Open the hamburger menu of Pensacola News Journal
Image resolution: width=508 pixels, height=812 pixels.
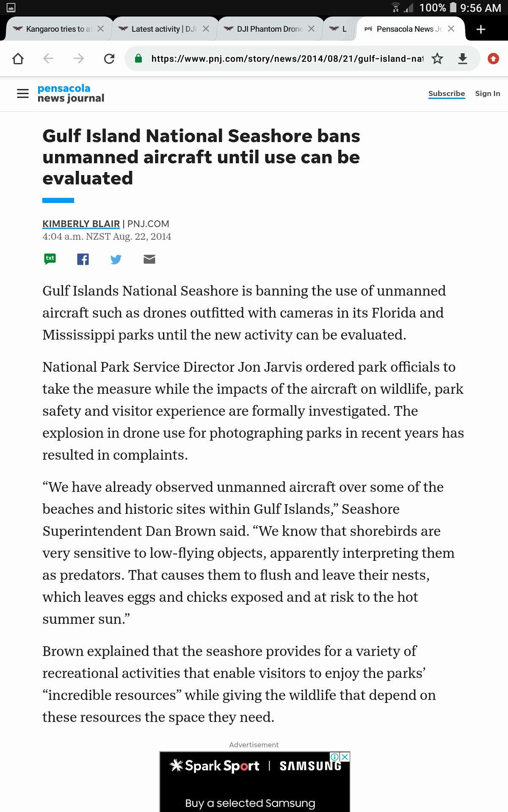(23, 93)
